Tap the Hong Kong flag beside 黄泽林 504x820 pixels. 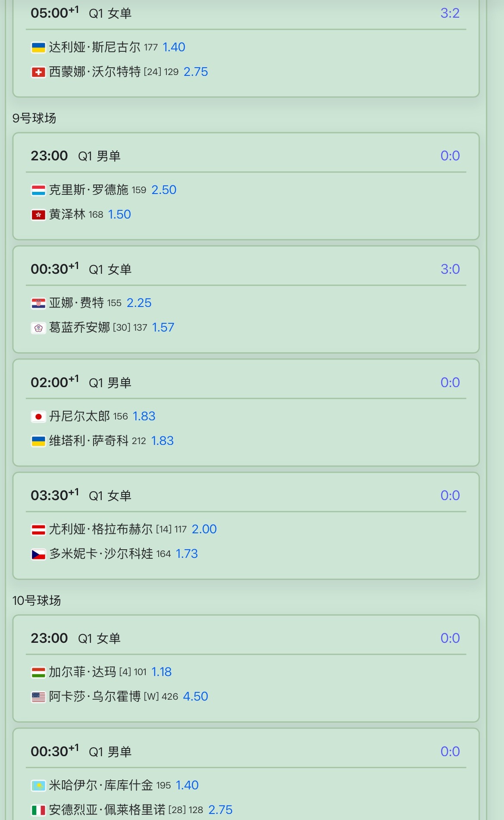click(x=38, y=215)
